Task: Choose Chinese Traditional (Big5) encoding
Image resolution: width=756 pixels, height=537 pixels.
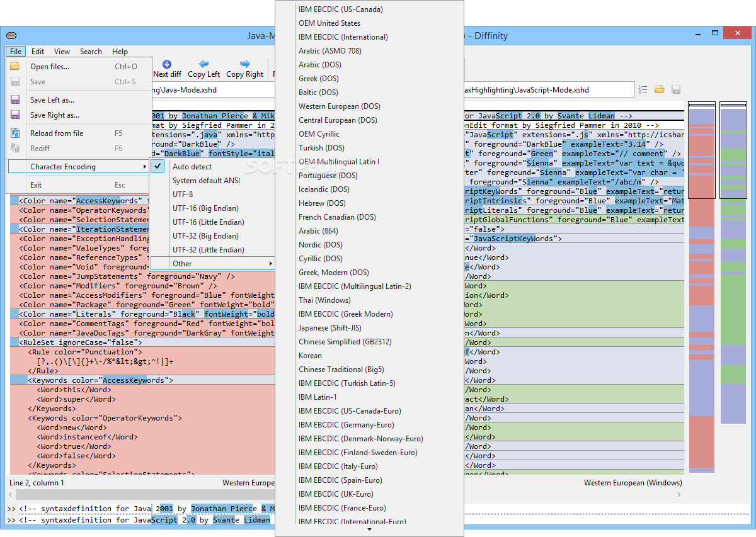Action: pyautogui.click(x=369, y=370)
